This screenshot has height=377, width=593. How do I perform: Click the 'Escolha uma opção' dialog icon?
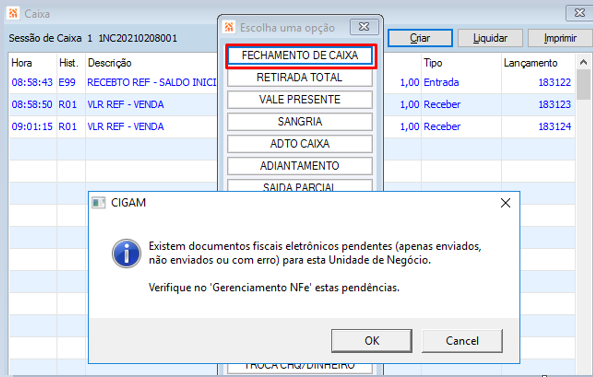[x=229, y=27]
